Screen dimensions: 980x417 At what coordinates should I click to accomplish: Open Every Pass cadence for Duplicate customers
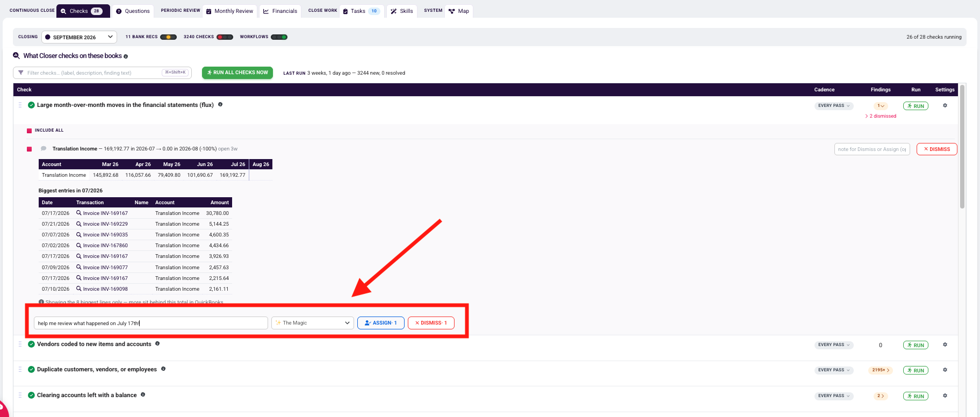[834, 370]
